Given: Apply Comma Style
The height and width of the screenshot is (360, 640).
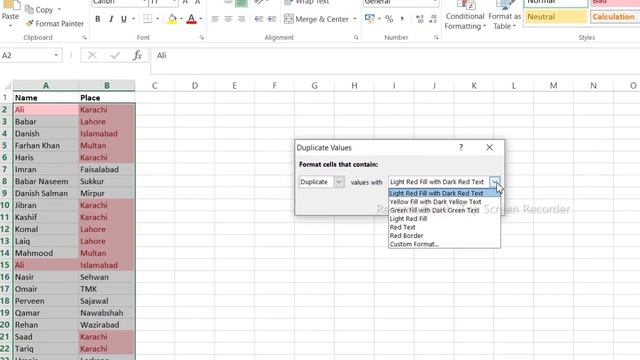Looking at the screenshot, I should (402, 19).
